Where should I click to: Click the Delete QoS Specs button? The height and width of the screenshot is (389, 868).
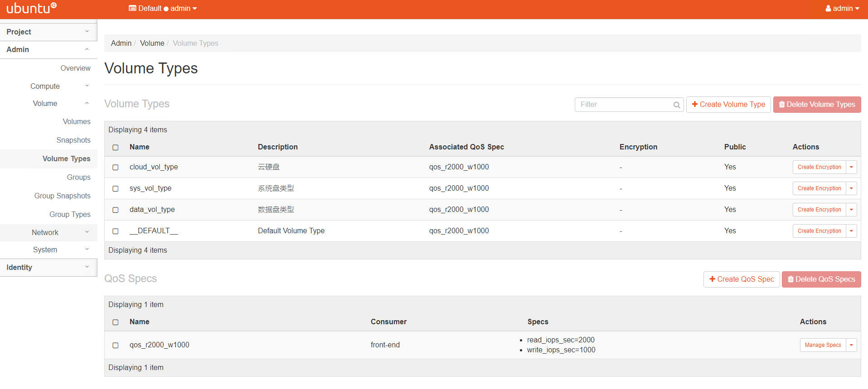821,279
